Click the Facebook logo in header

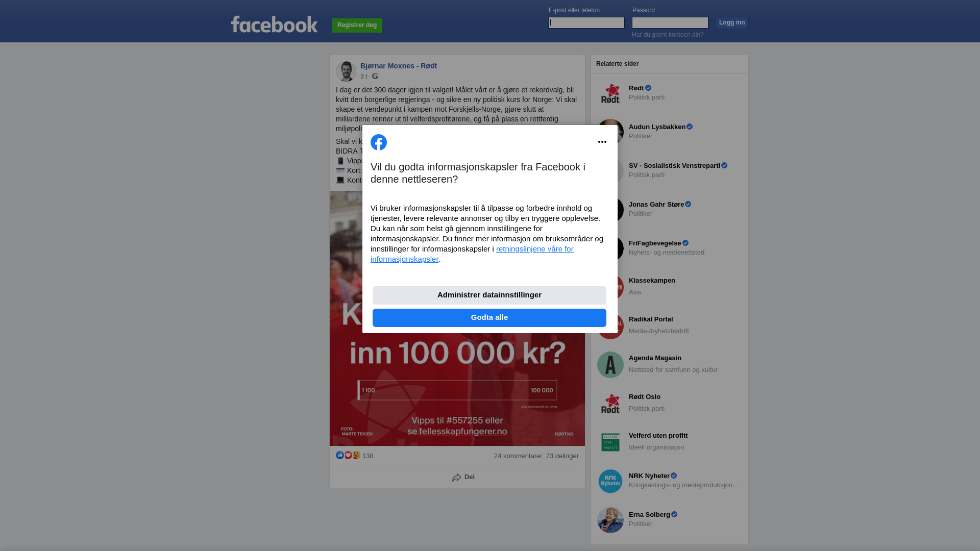274,24
